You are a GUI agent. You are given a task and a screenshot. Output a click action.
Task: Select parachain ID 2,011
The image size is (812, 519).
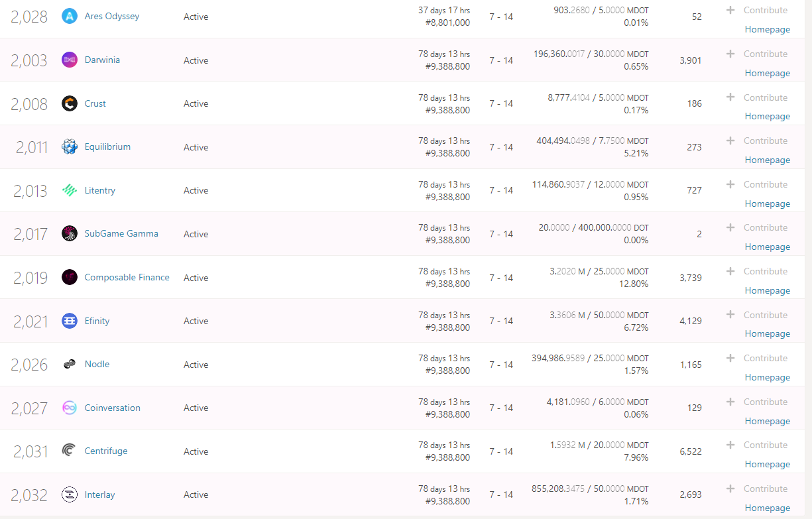click(x=32, y=148)
